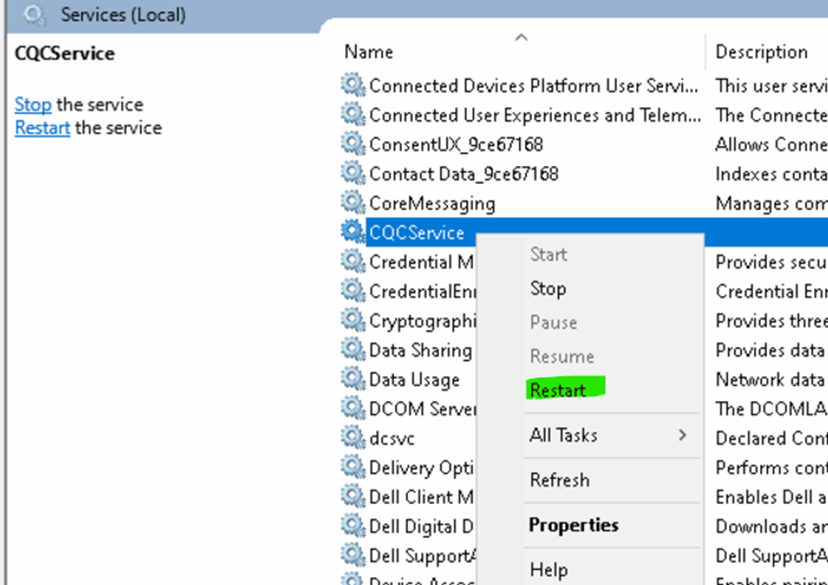Expand the All Tasks submenu arrow
The image size is (828, 585).
(x=682, y=435)
